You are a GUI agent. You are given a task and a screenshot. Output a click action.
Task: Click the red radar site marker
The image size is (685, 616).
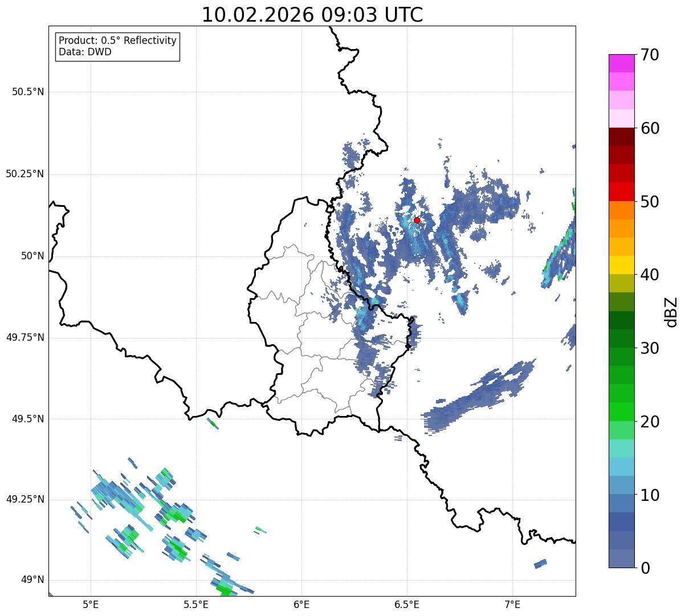tap(417, 220)
